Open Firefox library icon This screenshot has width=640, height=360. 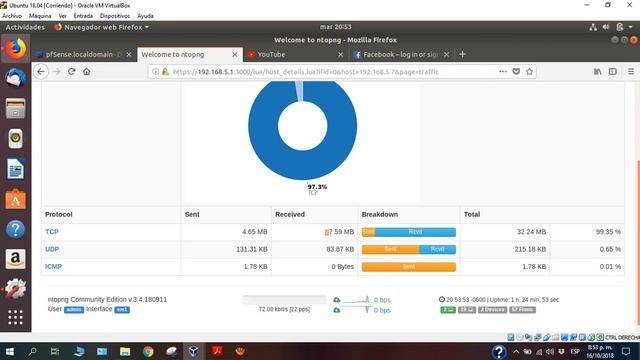[x=598, y=71]
